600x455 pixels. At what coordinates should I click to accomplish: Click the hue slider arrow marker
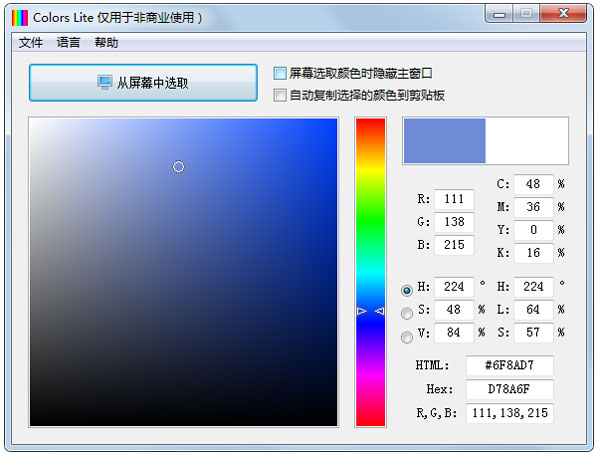pos(370,311)
